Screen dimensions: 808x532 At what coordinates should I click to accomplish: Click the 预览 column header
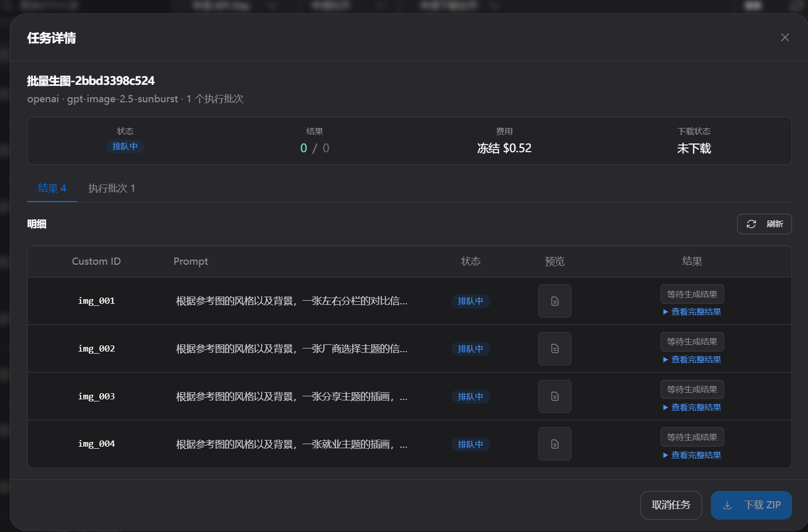(555, 261)
